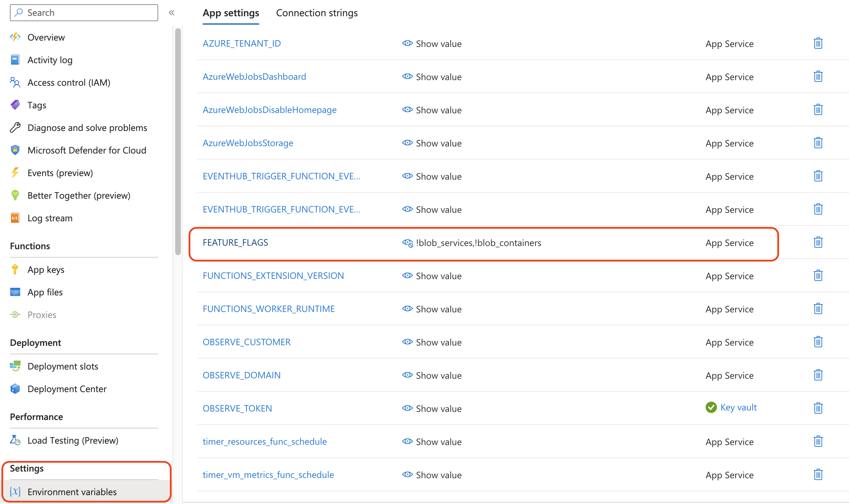The image size is (849, 504).
Task: Open Access control (IAM) page
Action: coord(69,83)
